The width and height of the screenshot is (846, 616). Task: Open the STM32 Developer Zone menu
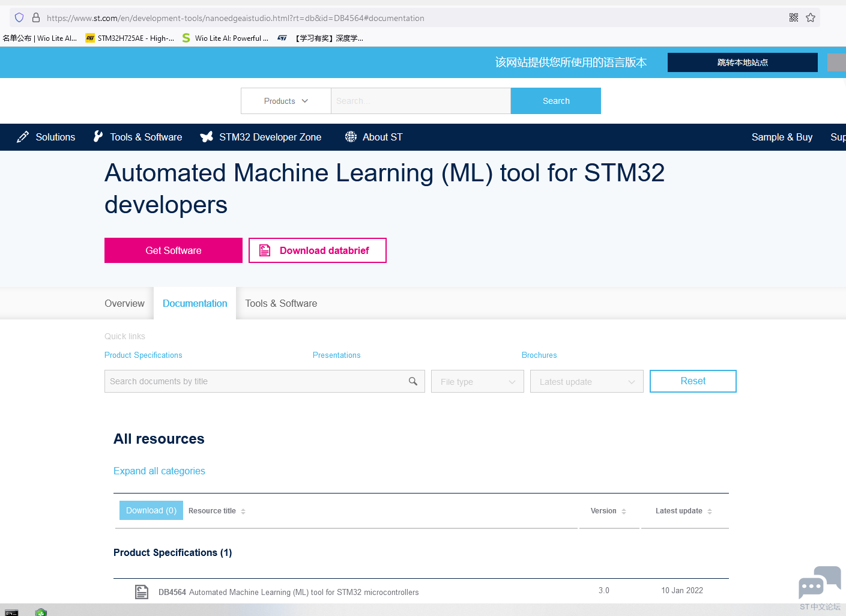(261, 137)
